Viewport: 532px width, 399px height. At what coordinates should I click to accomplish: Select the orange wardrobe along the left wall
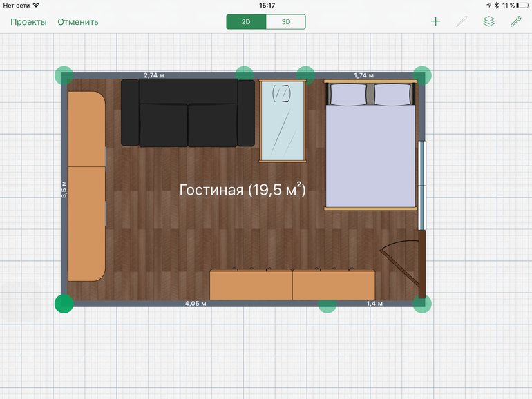pos(86,186)
